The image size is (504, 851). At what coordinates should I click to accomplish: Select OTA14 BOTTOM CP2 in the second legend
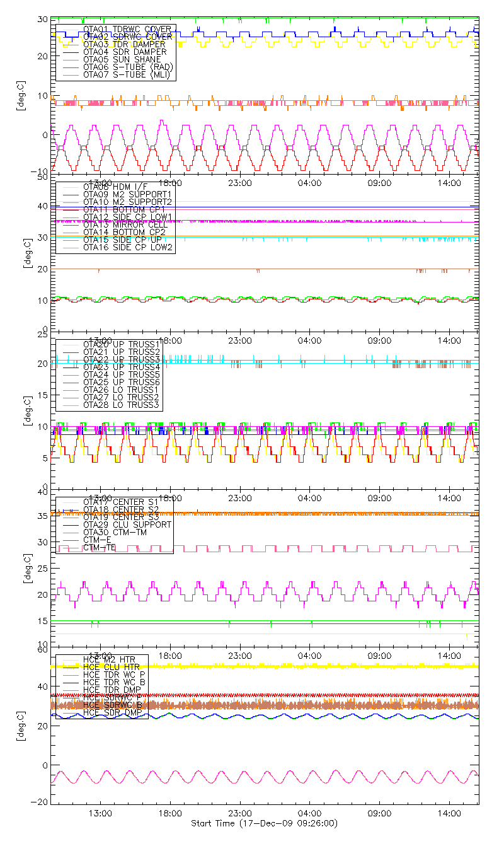click(x=124, y=232)
